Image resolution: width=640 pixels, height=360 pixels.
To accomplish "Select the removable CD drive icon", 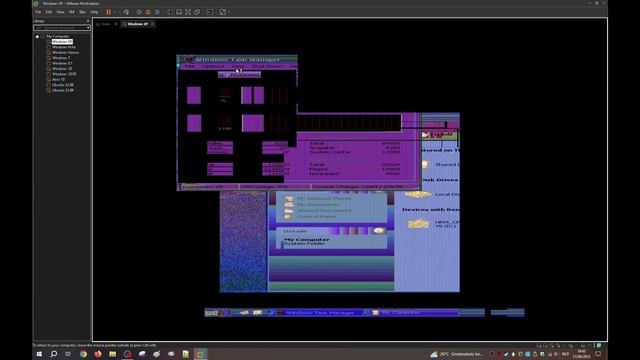I will pos(418,224).
